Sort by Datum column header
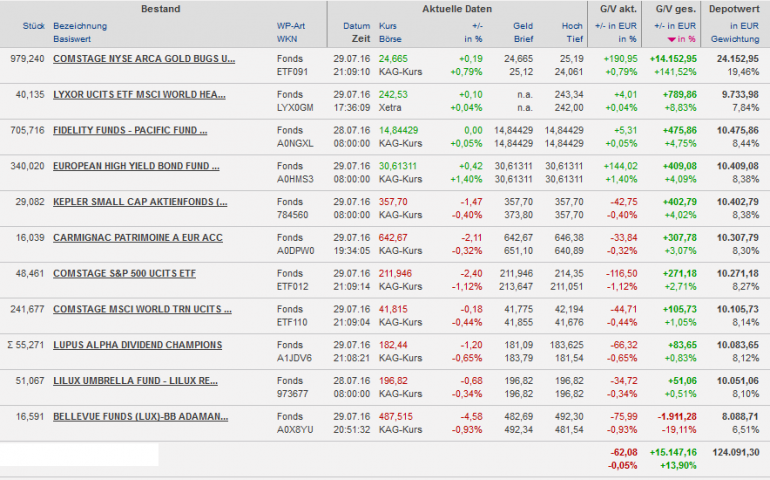The width and height of the screenshot is (770, 480). [356, 24]
